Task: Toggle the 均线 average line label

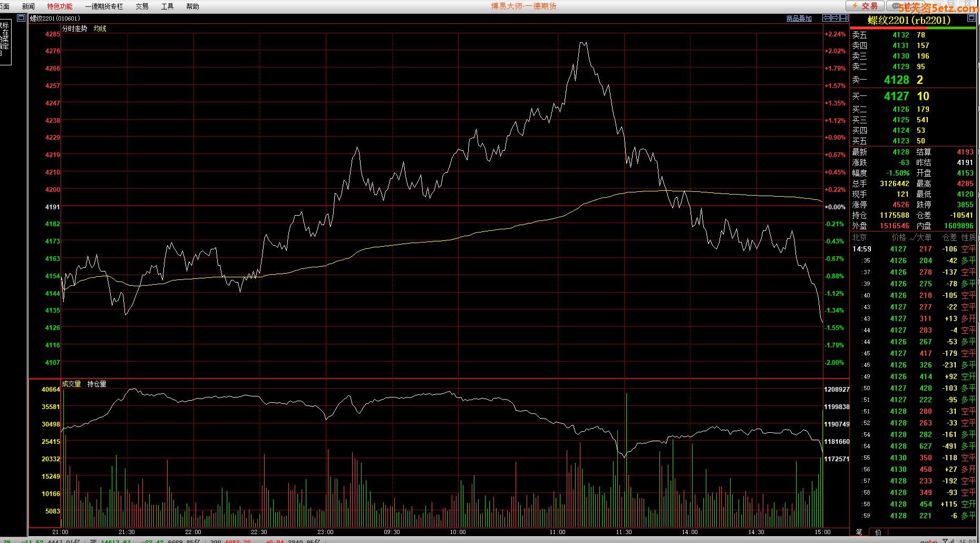Action: pos(100,28)
